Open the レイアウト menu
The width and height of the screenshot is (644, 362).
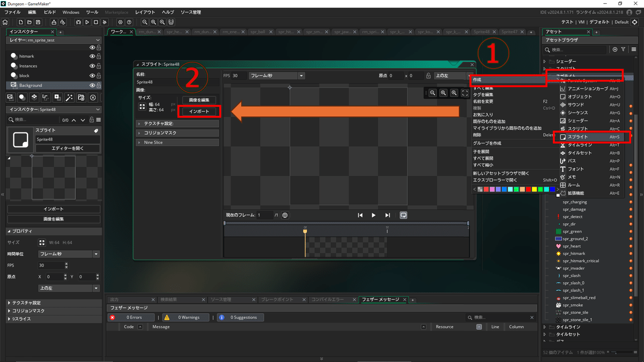coord(145,12)
